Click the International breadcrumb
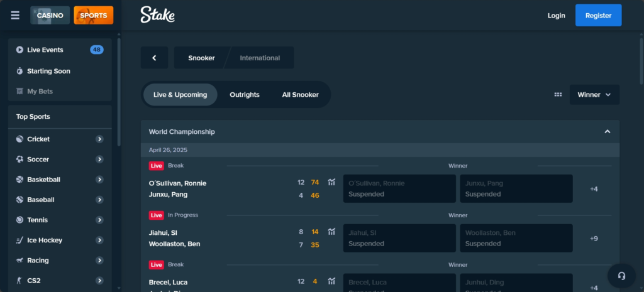 [x=260, y=58]
